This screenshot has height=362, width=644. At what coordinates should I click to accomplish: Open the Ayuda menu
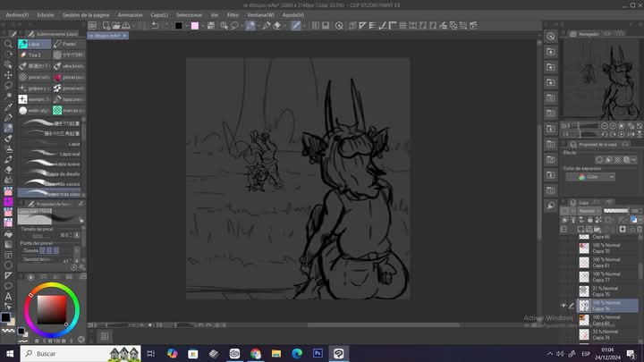(x=293, y=15)
